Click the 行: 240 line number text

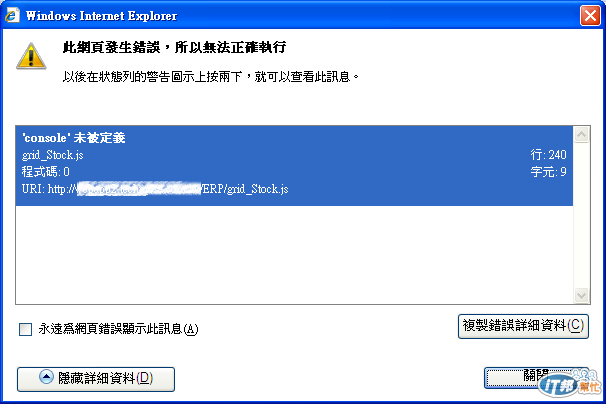[548, 155]
